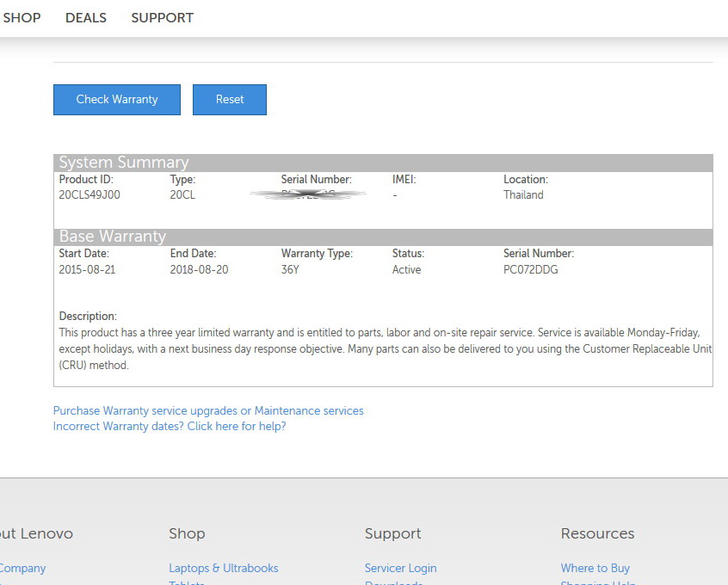Click the Resources footer heading

[x=597, y=534]
